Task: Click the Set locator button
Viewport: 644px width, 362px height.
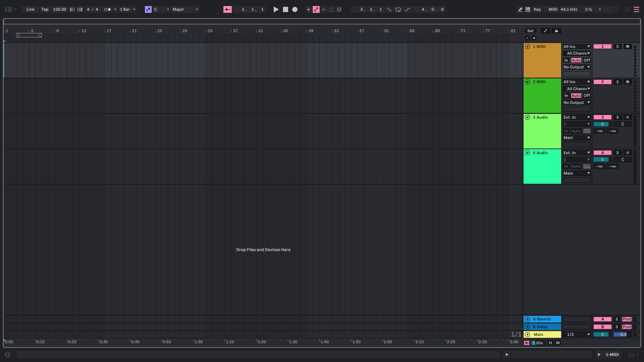Action: coord(530,31)
